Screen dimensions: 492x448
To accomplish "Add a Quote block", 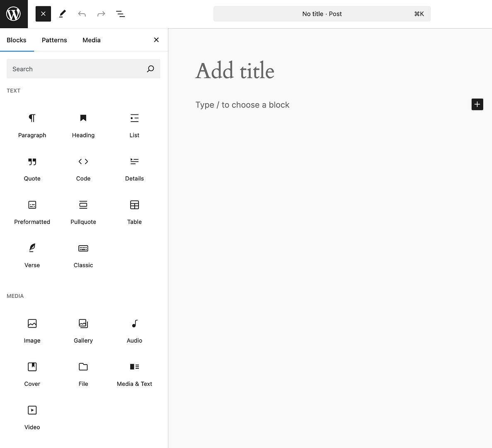I will tap(32, 169).
